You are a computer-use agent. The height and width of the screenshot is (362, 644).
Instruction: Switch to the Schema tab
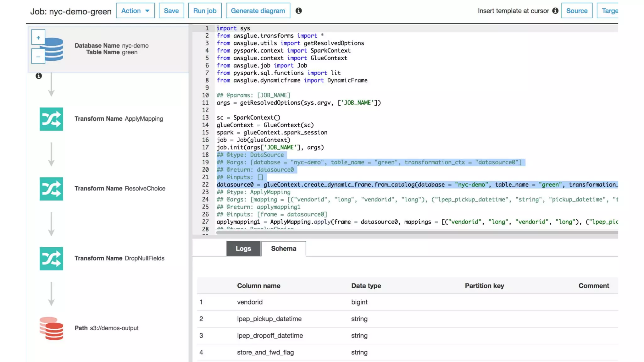283,249
